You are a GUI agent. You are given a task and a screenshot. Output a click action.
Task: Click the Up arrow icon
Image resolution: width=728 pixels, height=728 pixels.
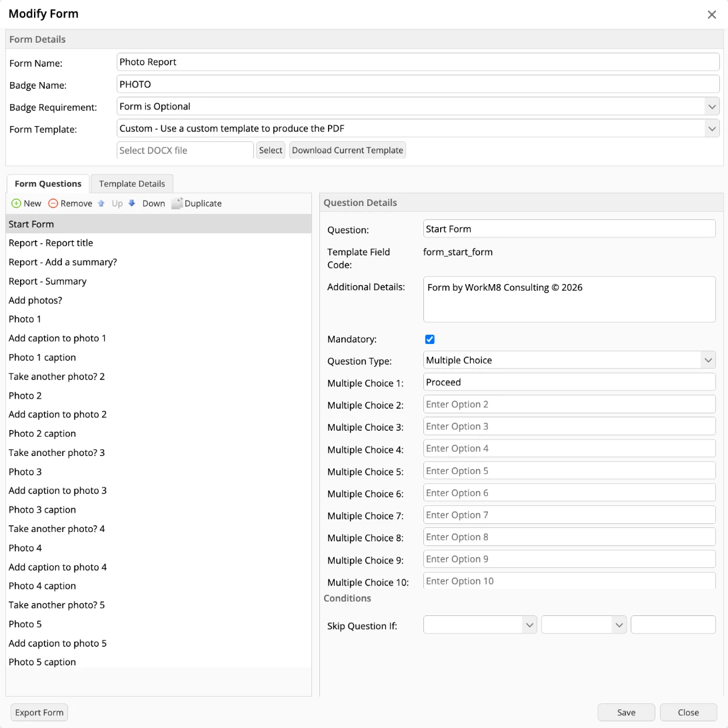point(101,203)
